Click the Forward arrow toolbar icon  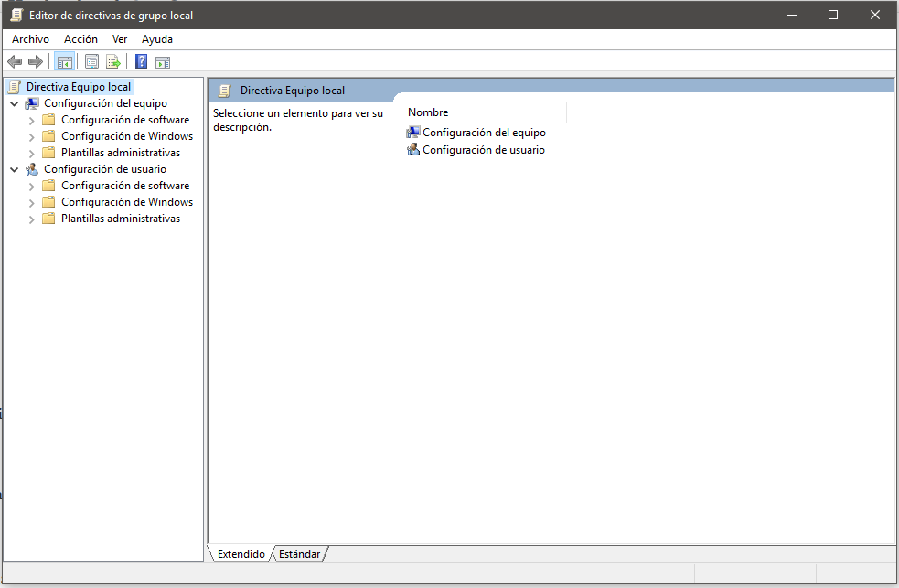click(x=36, y=62)
